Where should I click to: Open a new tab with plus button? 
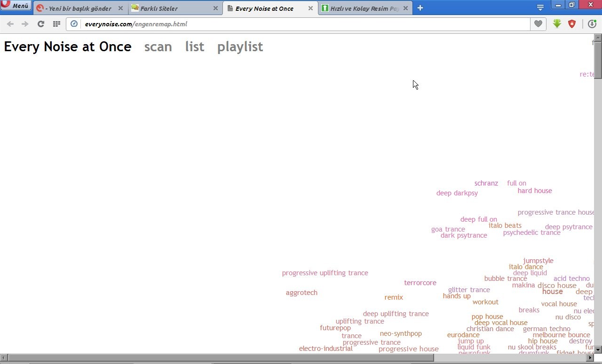point(420,8)
